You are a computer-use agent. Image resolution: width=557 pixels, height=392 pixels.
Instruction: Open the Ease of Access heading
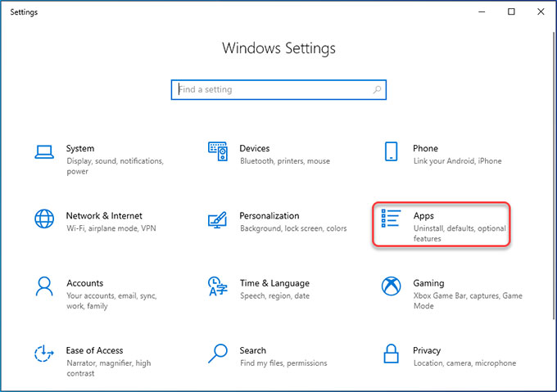[94, 350]
